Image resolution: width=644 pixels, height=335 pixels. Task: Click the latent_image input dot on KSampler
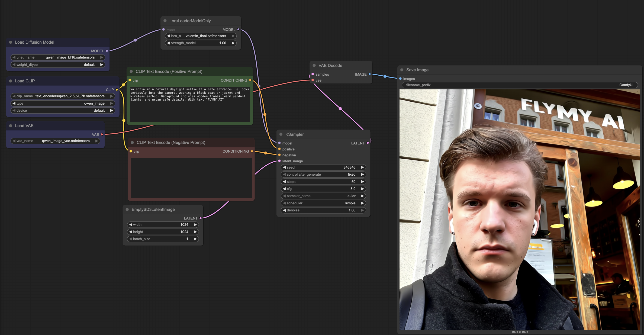[x=279, y=161]
